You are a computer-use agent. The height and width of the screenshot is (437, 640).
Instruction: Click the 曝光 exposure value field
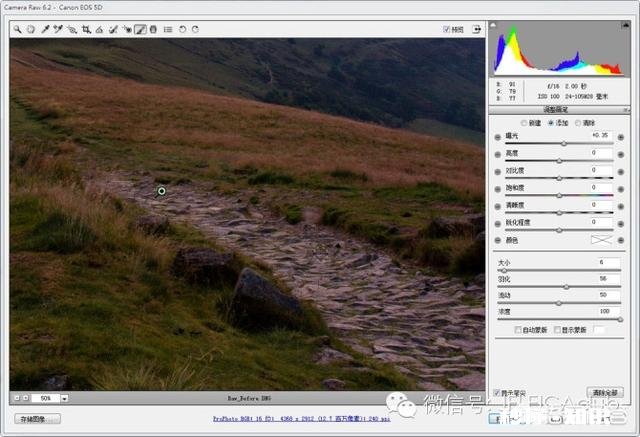[600, 135]
